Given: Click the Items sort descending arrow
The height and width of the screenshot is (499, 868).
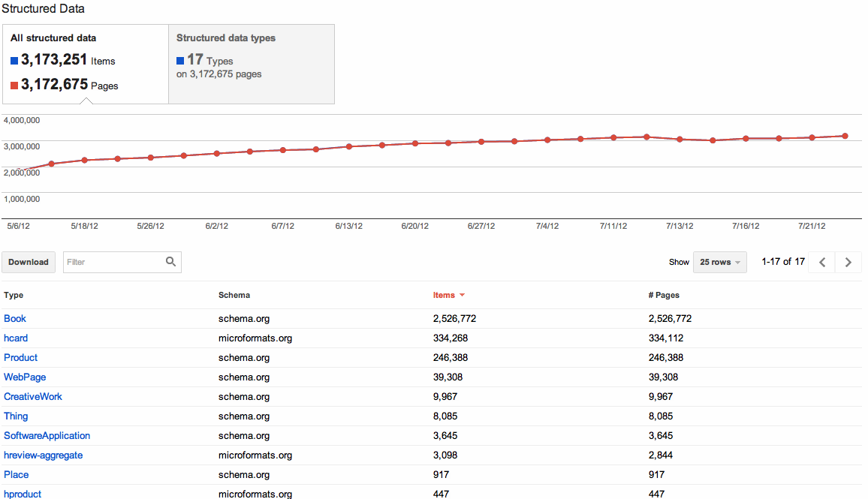Looking at the screenshot, I should [462, 296].
